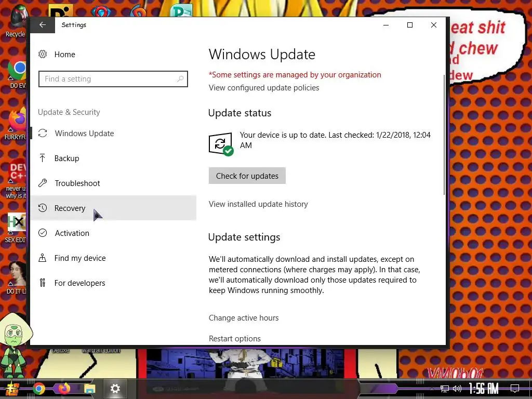The width and height of the screenshot is (532, 399).
Task: Open Change active hours link
Action: (244, 317)
